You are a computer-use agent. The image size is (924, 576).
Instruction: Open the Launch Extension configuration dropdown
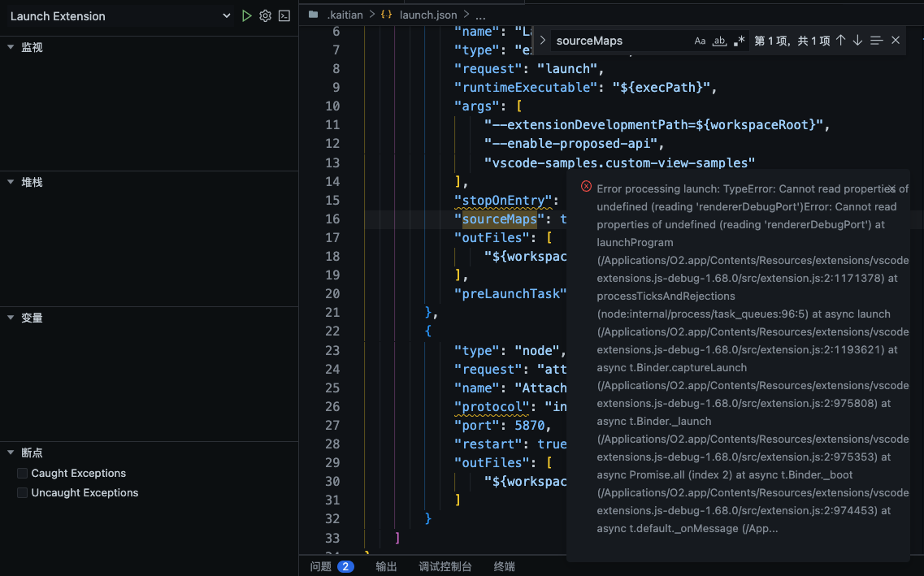(x=226, y=15)
